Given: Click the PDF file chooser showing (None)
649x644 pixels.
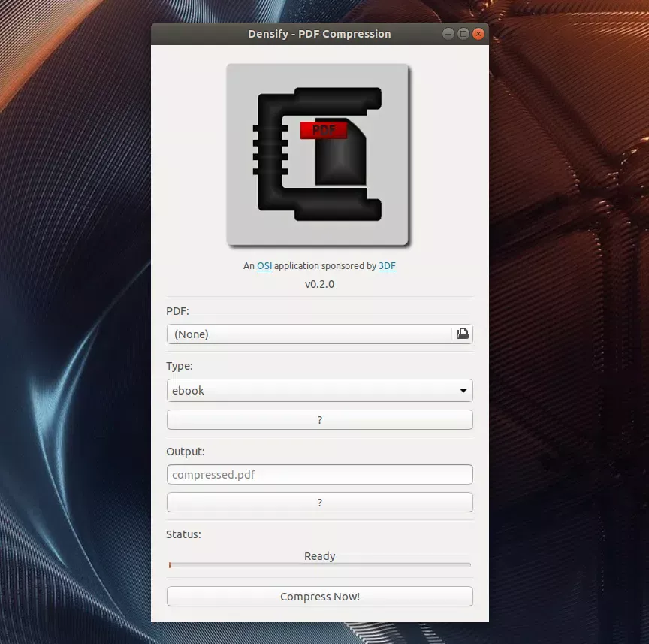Looking at the screenshot, I should [x=319, y=334].
